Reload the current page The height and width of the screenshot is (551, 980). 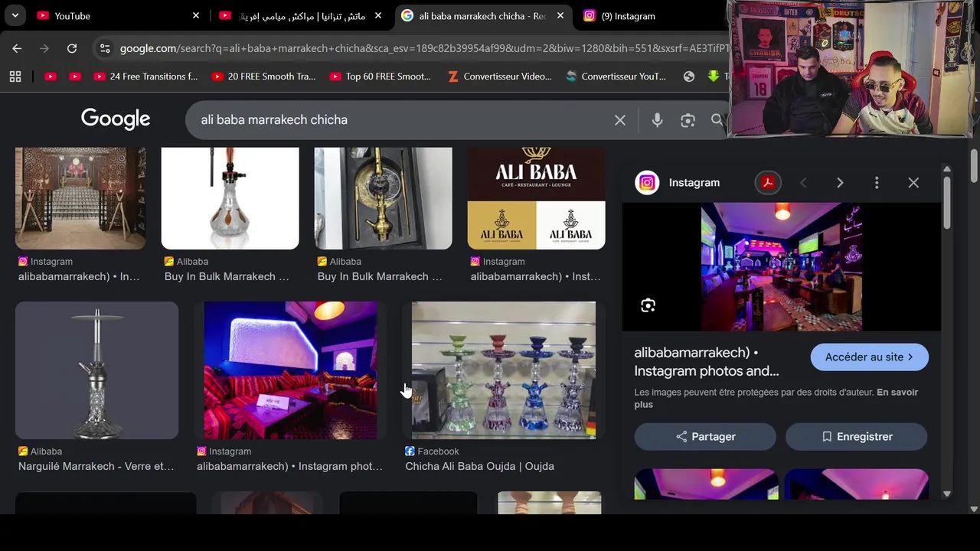[72, 48]
